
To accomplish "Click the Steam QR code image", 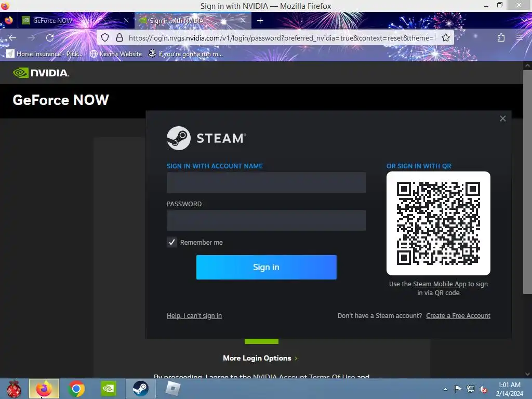I will 438,223.
